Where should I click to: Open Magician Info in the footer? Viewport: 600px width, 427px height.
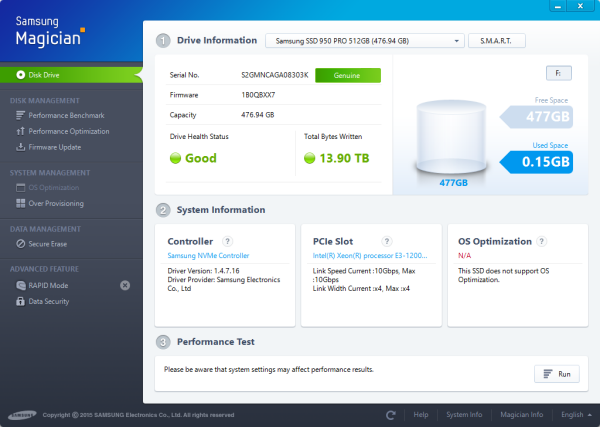[521, 414]
